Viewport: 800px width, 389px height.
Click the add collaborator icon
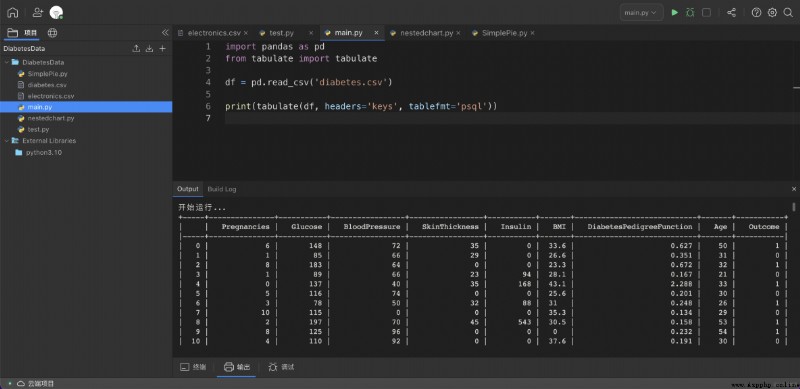38,13
